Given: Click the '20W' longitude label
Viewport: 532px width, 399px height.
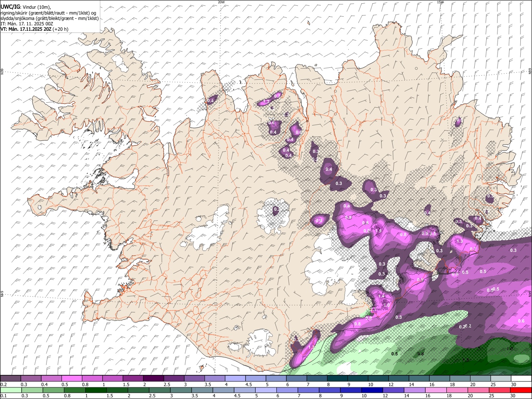Looking at the screenshot, I should 221,2.
